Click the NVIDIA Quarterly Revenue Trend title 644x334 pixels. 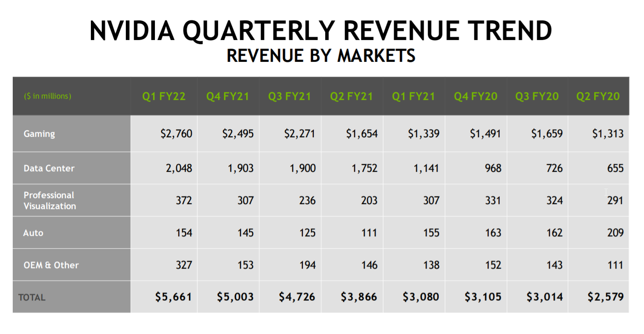[321, 31]
